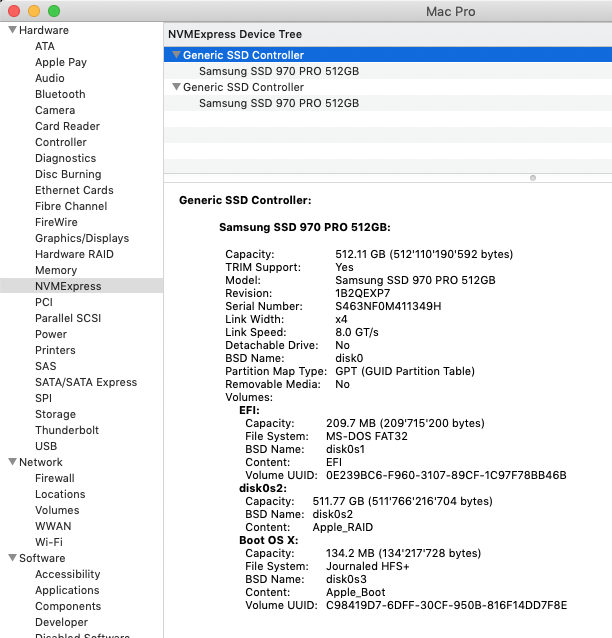This screenshot has width=612, height=638.
Task: Select Applications under Software
Action: click(67, 590)
